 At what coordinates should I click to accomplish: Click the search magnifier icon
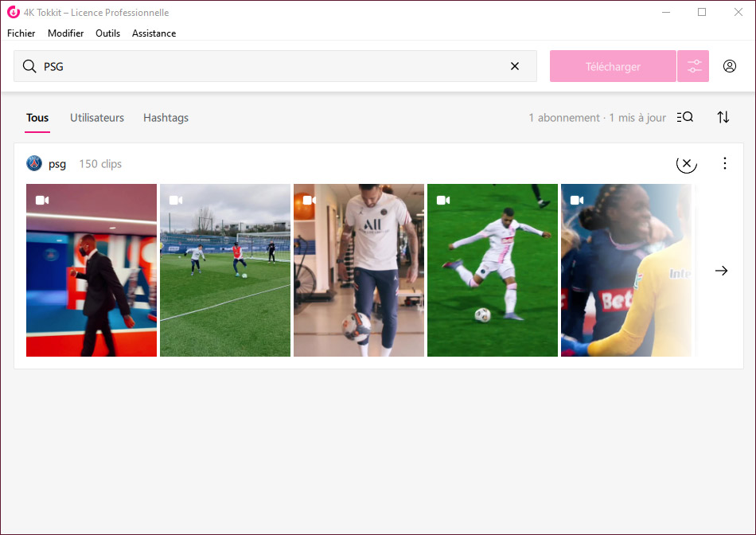tap(29, 66)
